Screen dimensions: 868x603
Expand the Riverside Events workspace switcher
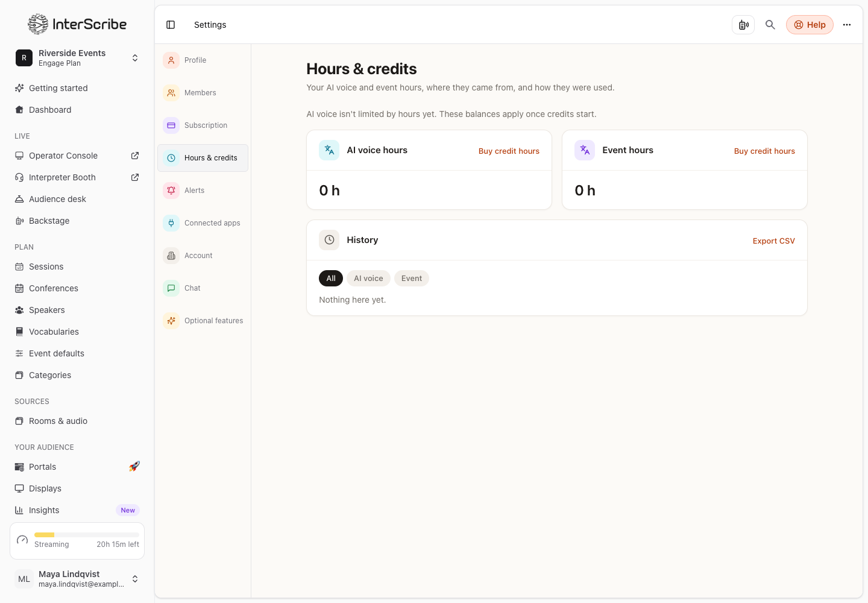tap(77, 58)
